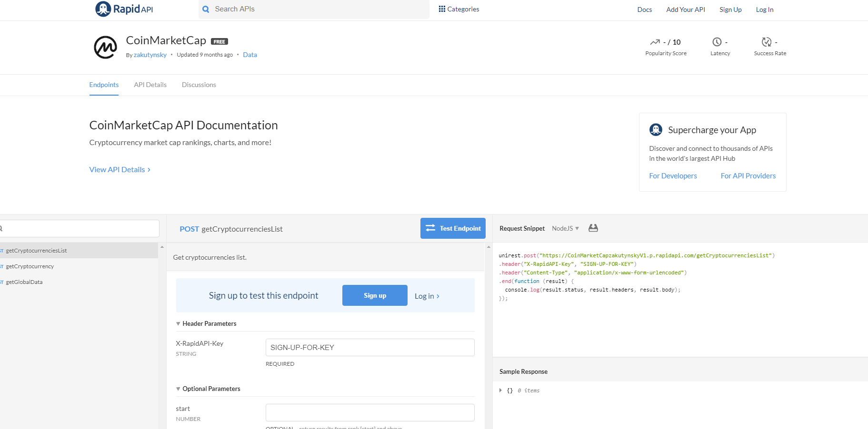
Task: Click the Test Endpoint button
Action: click(x=453, y=228)
